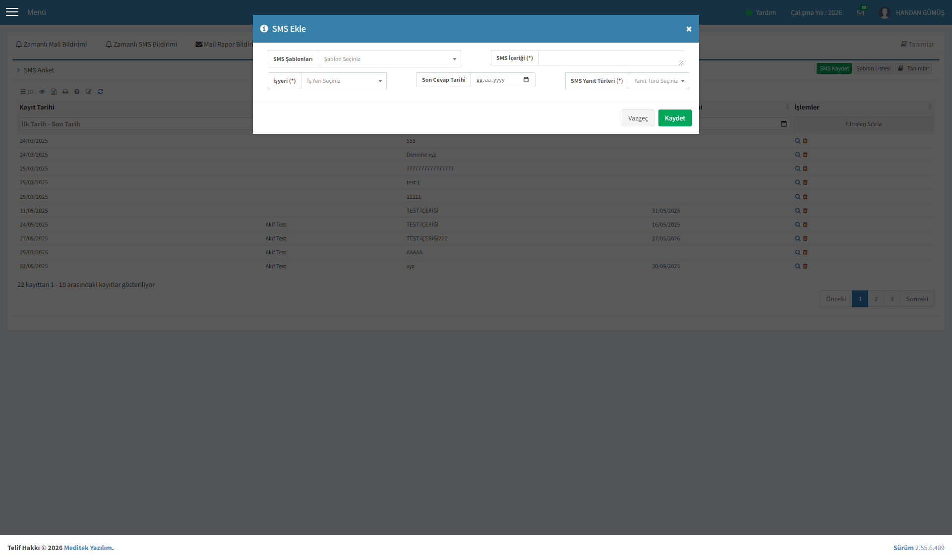The width and height of the screenshot is (952, 560).
Task: Expand the SMS Anket section
Action: click(x=35, y=70)
